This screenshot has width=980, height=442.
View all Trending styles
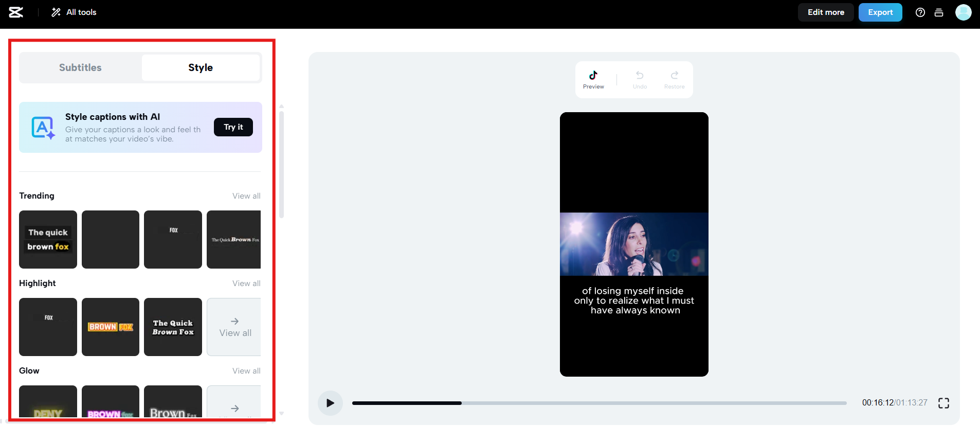click(x=246, y=196)
